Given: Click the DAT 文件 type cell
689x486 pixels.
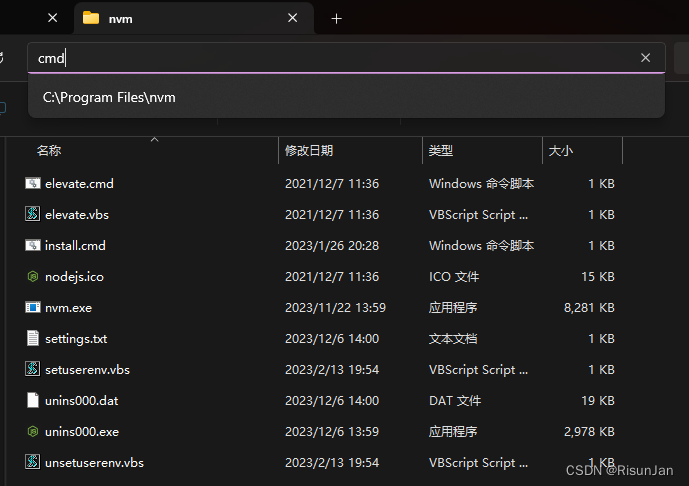Looking at the screenshot, I should [x=455, y=401].
